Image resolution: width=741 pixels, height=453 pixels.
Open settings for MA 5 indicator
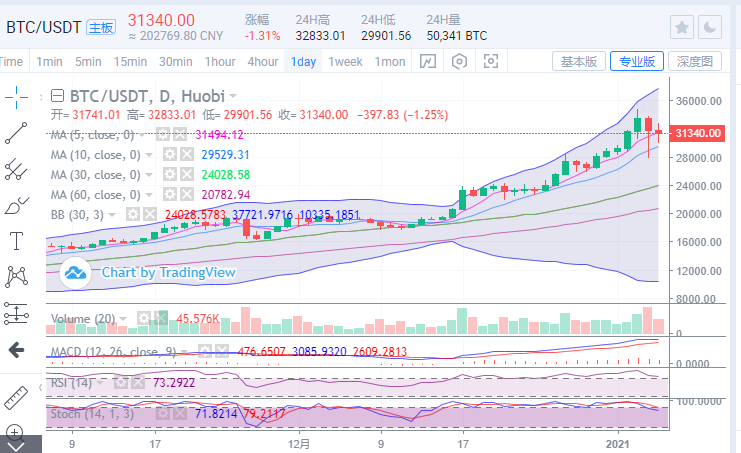point(163,135)
